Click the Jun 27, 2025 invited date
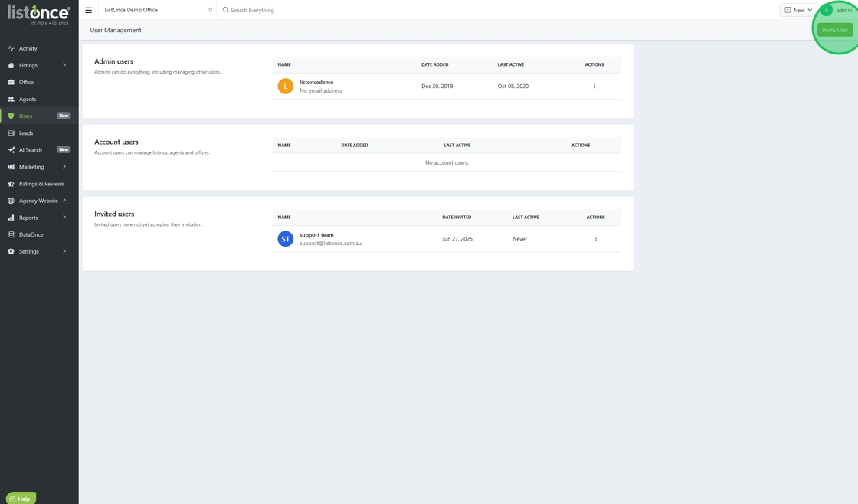This screenshot has height=504, width=858. [457, 238]
